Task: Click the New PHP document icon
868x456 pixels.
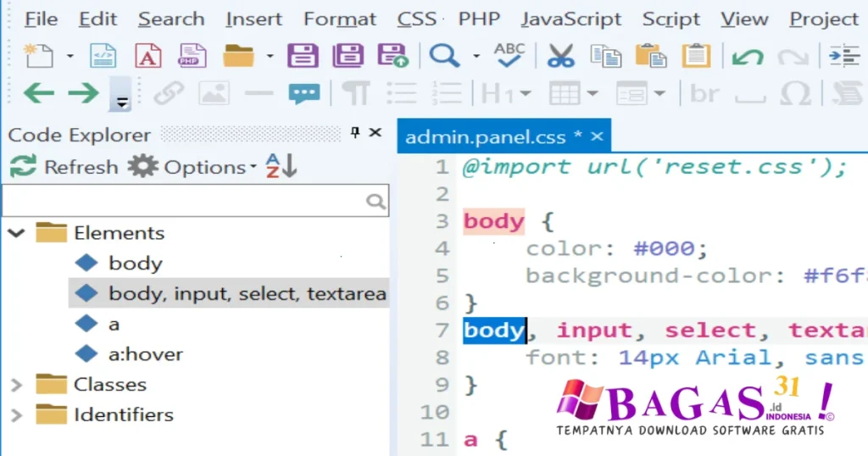Action: point(192,57)
